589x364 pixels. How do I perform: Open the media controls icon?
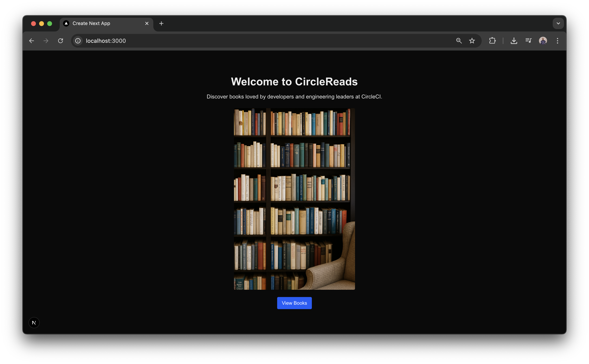tap(528, 41)
